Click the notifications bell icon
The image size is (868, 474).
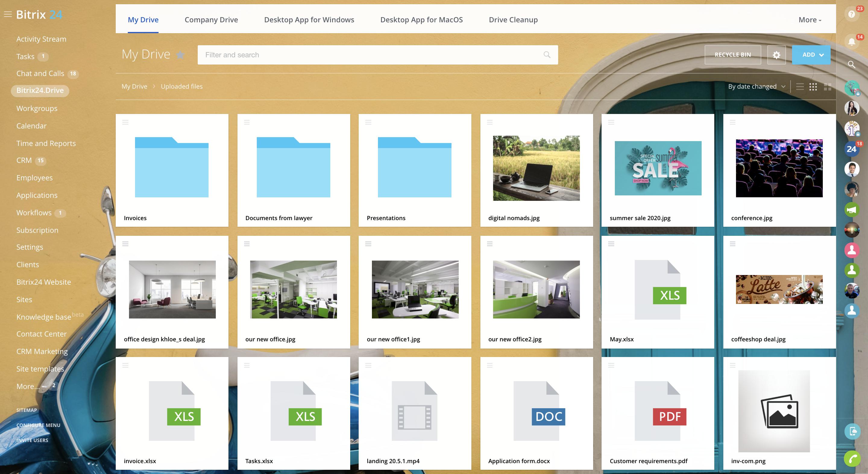[851, 42]
